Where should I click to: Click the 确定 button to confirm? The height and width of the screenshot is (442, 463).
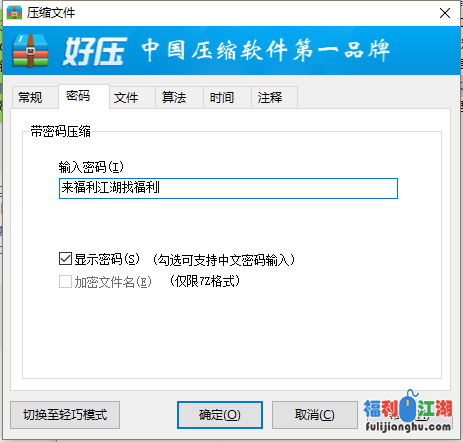click(220, 415)
